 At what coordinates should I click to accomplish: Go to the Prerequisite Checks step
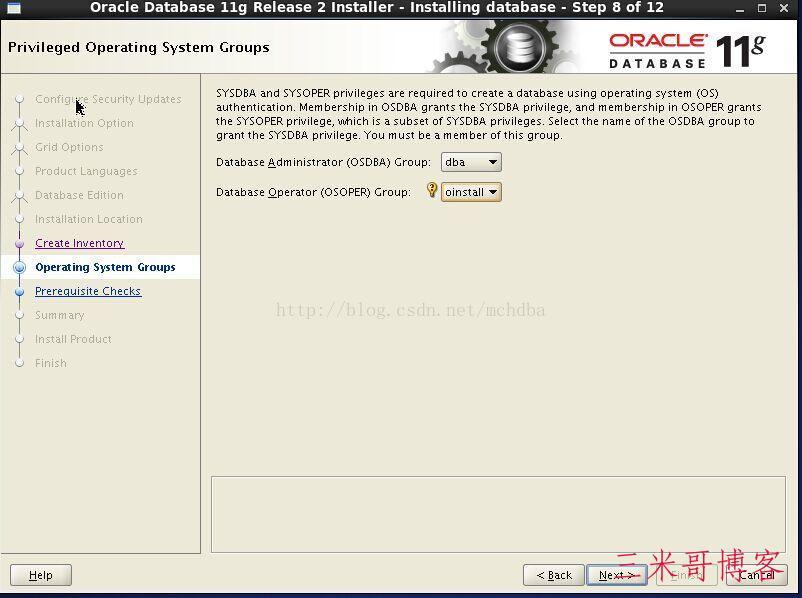pos(88,291)
